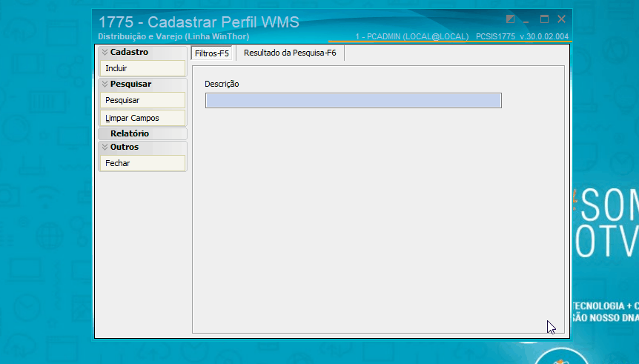Click the Incluir button
This screenshot has height=364, width=639.
(142, 68)
